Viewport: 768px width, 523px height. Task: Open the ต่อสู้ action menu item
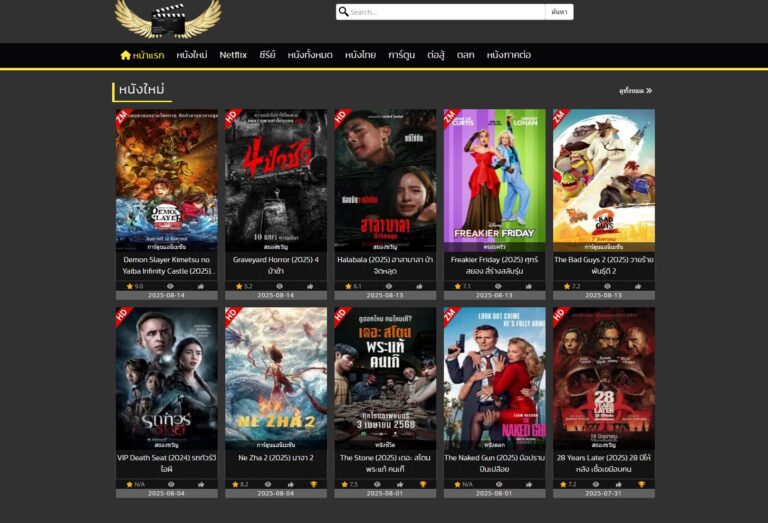436,55
